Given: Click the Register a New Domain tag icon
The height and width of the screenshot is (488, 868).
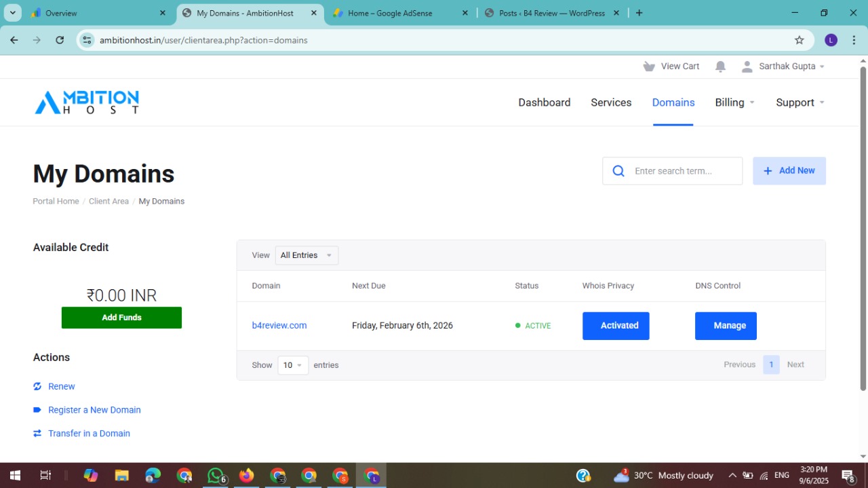Looking at the screenshot, I should (x=37, y=410).
